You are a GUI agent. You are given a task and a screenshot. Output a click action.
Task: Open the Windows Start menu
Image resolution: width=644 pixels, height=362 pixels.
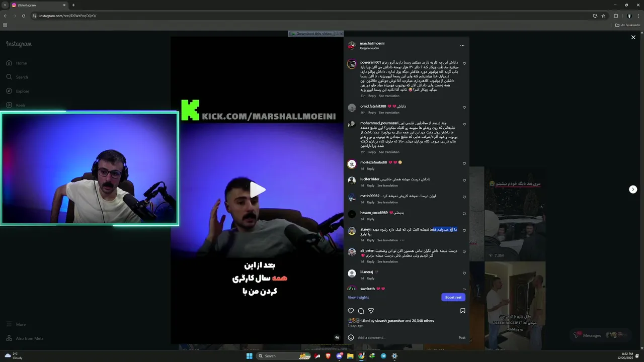[249, 356]
